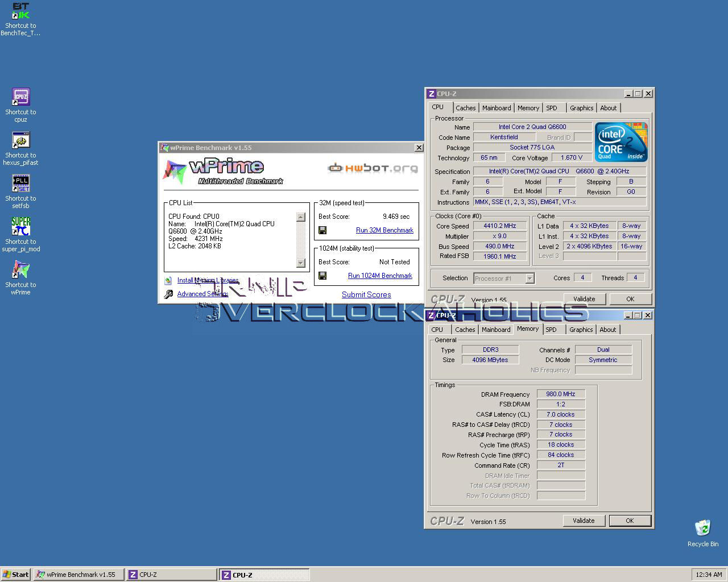Expand the Processor #1 selection dropdown
This screenshot has height=582, width=728.
pyautogui.click(x=530, y=278)
